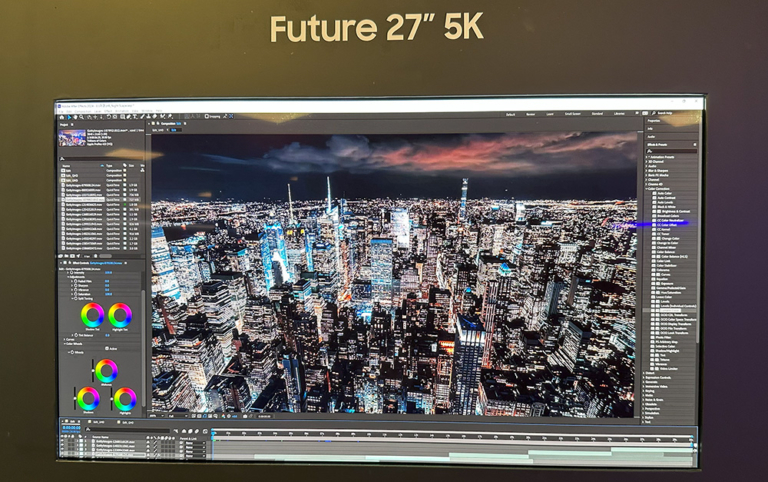Switch to the Small Screen workspace
This screenshot has width=768, height=482.
[572, 115]
